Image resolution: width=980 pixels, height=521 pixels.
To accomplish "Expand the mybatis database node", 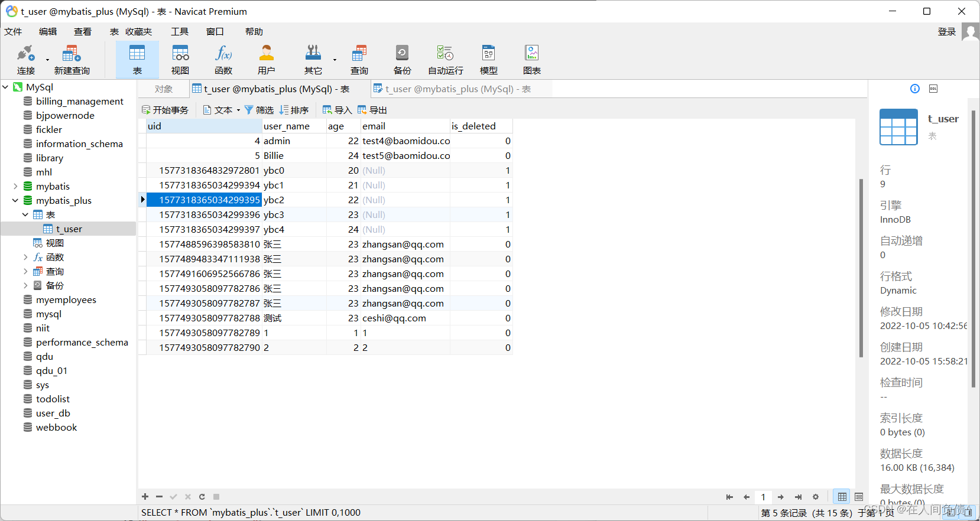I will point(15,186).
